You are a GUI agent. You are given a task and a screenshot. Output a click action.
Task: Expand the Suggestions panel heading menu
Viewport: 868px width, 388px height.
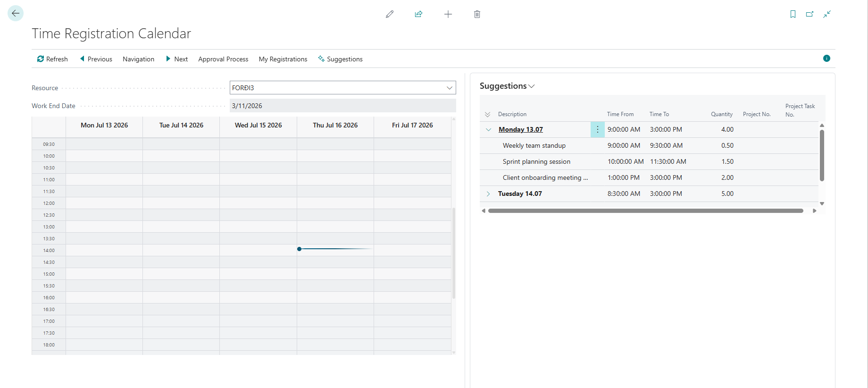507,86
